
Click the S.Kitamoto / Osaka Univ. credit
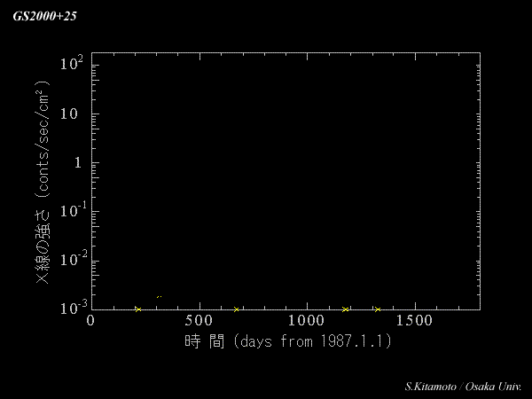(462, 387)
